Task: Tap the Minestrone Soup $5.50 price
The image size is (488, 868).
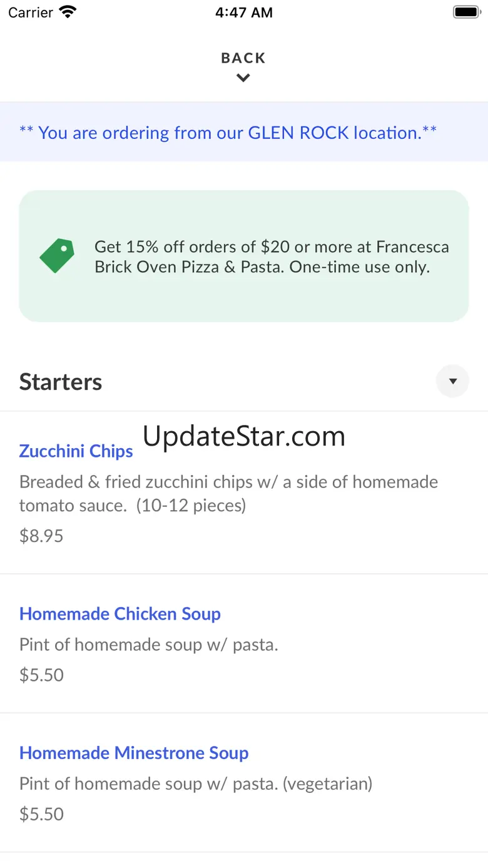Action: [41, 814]
